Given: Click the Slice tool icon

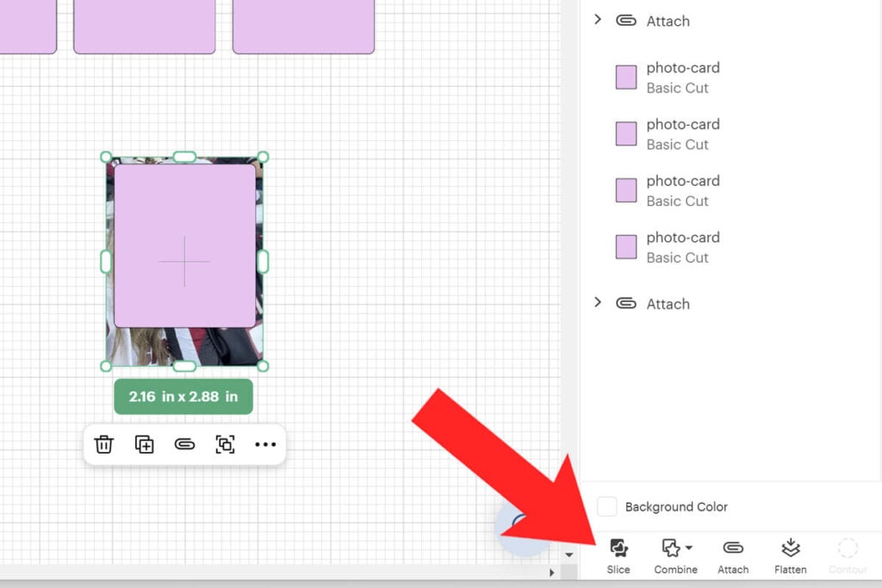Looking at the screenshot, I should tap(618, 548).
